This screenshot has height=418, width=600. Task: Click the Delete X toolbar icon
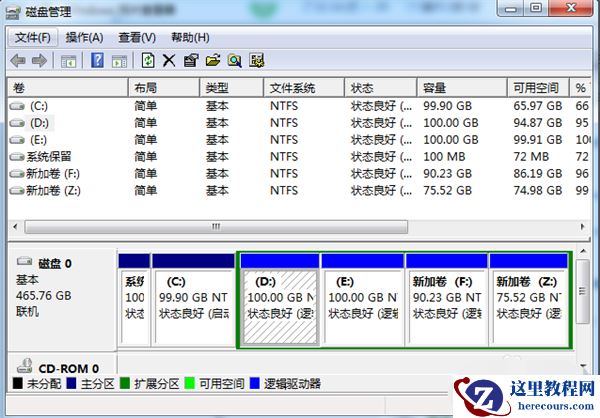coord(169,60)
